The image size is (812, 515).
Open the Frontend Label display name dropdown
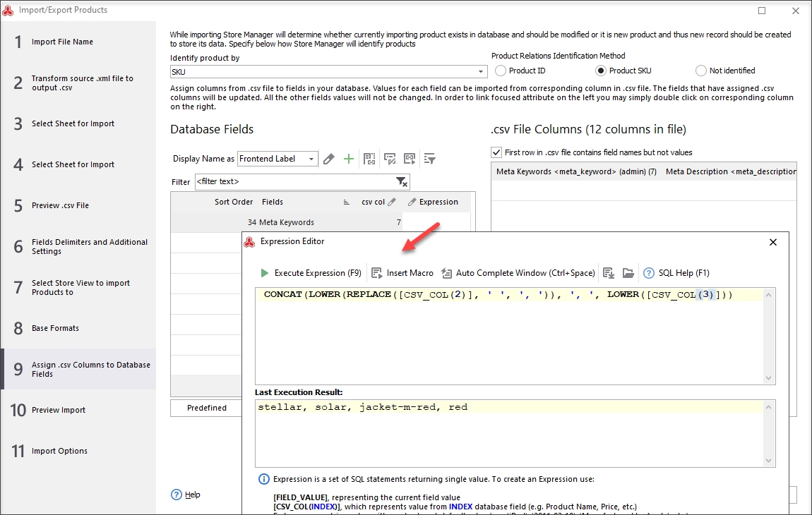click(x=311, y=159)
